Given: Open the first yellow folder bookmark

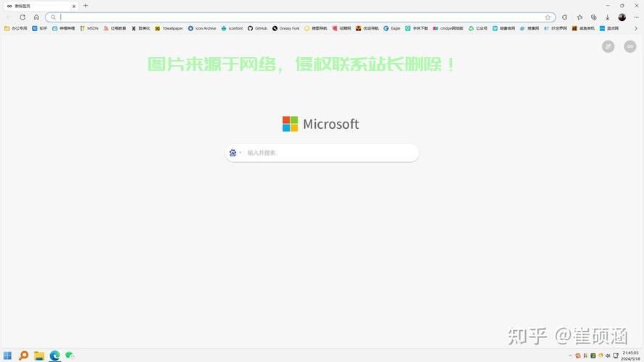Looking at the screenshot, I should (16, 28).
